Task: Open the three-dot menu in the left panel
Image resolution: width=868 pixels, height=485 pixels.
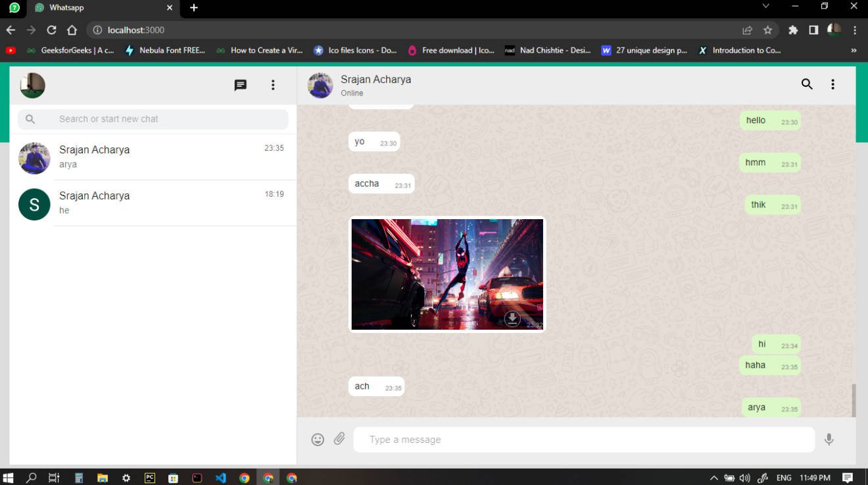Action: click(x=273, y=85)
